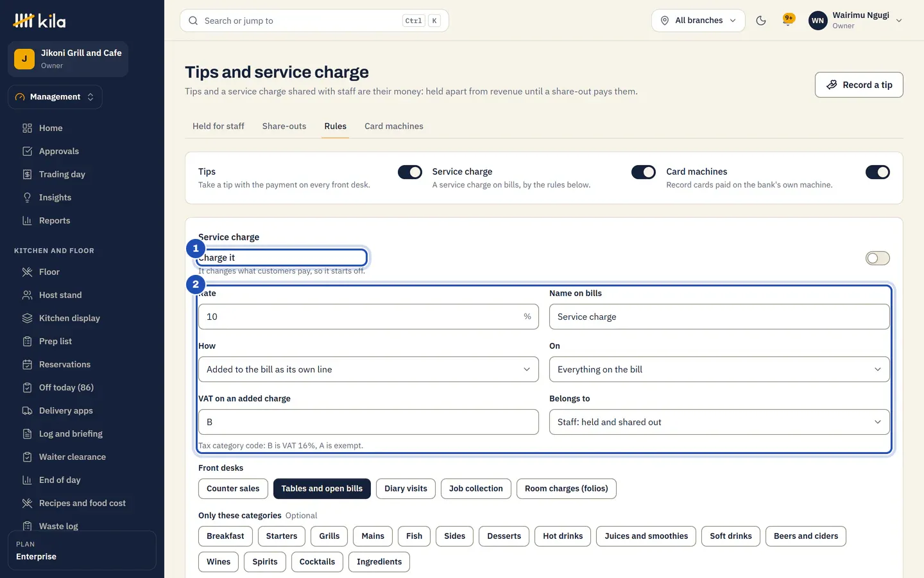The height and width of the screenshot is (578, 924).
Task: Open Reservations calendar icon
Action: [27, 364]
